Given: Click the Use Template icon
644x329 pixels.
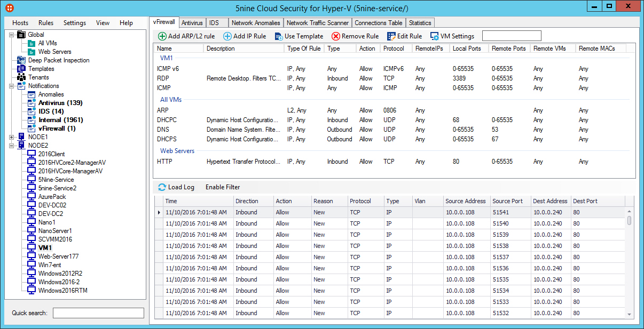Looking at the screenshot, I should (x=279, y=36).
